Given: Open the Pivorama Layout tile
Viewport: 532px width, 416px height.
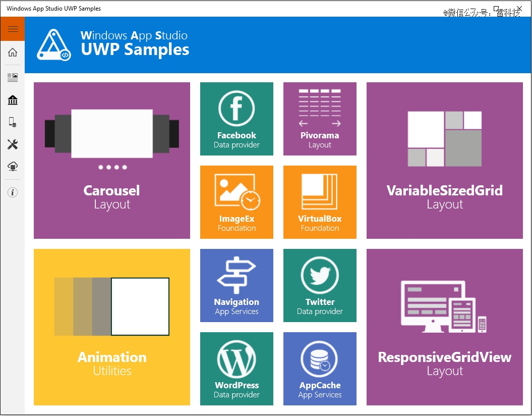Looking at the screenshot, I should click(320, 119).
